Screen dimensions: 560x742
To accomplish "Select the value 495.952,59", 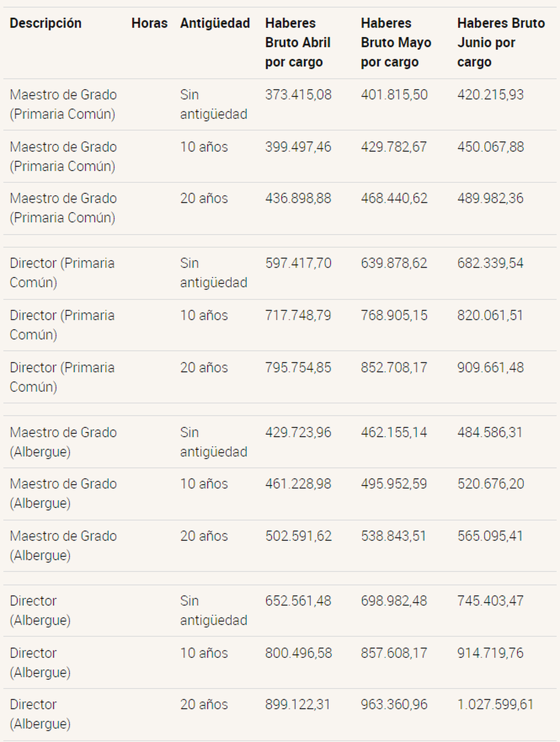I will pos(394,484).
